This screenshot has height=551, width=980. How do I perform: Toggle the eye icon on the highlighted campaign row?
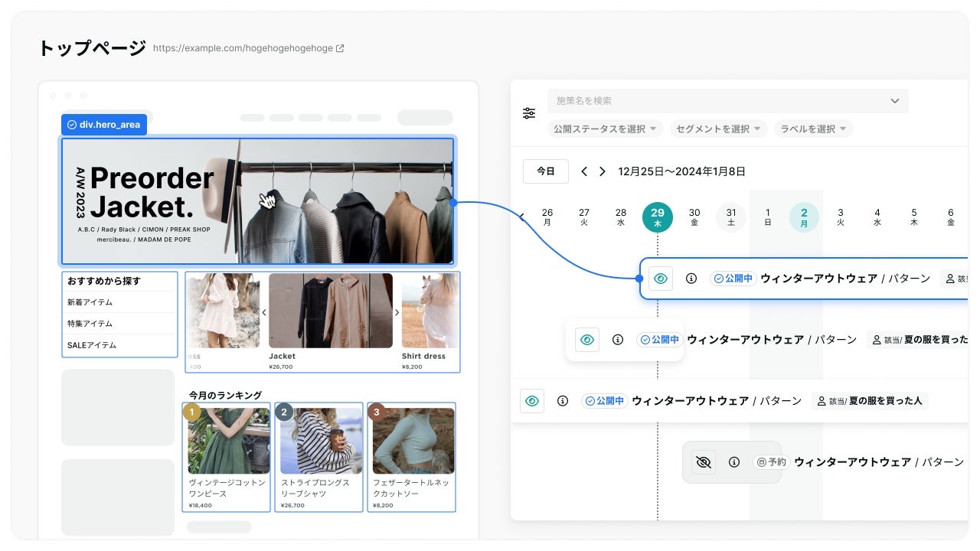(661, 279)
